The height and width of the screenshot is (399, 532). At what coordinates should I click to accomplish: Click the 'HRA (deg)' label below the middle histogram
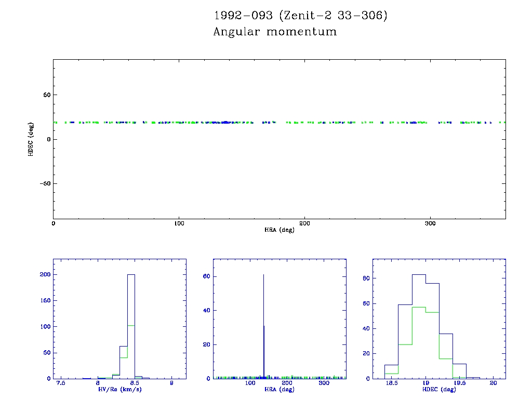point(280,389)
